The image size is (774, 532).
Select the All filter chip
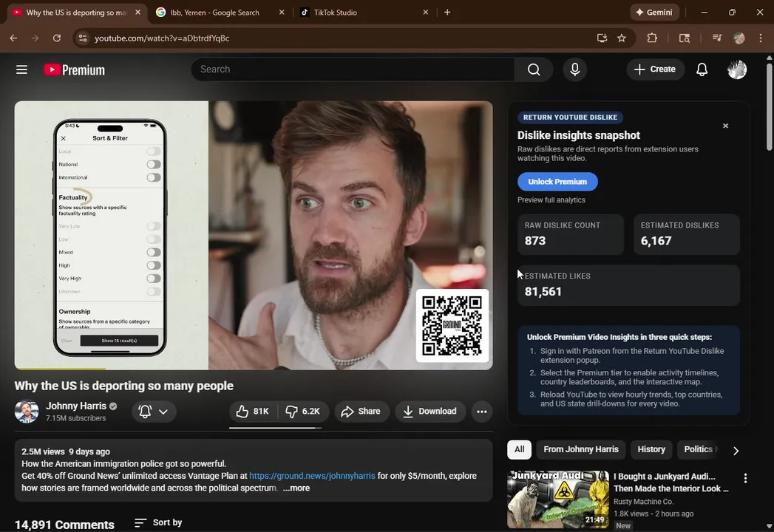tap(519, 449)
